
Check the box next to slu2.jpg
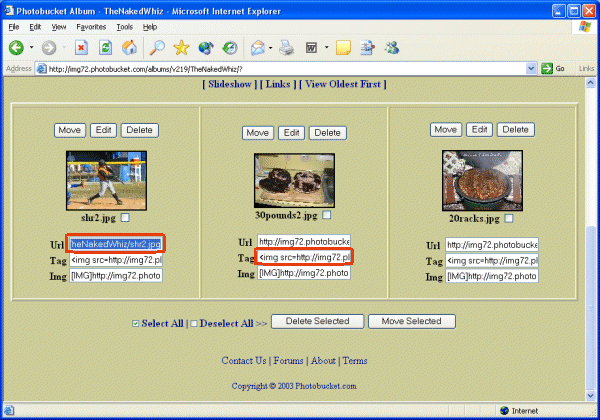tap(125, 218)
